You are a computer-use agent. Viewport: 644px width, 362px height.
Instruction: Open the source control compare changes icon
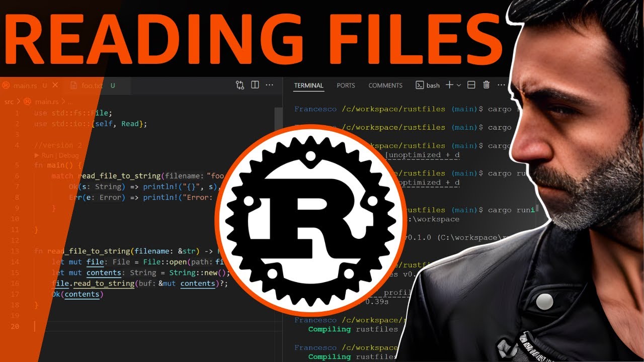coord(240,85)
